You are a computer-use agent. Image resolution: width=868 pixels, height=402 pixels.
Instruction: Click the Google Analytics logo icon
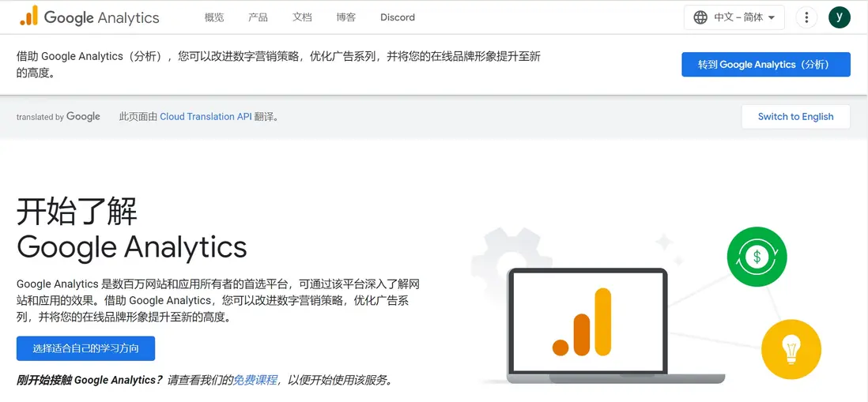click(28, 16)
